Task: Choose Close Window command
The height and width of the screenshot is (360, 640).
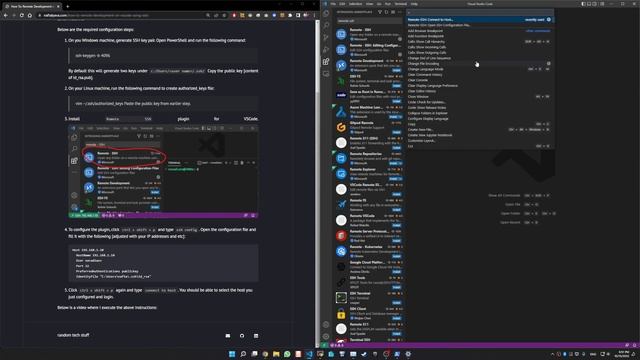Action: [x=480, y=97]
